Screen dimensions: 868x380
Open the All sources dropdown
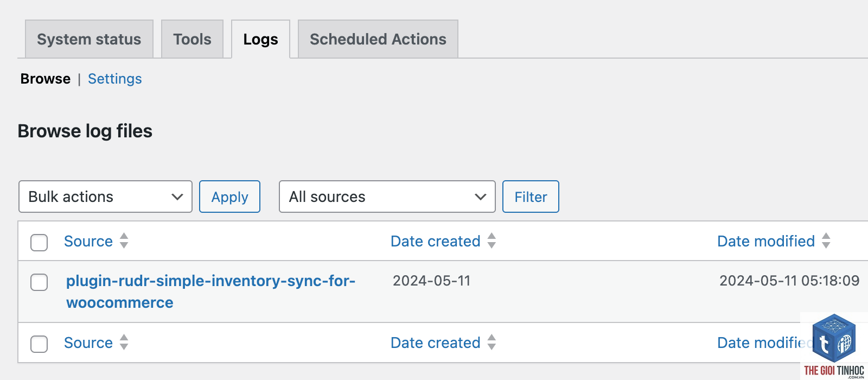click(x=387, y=197)
